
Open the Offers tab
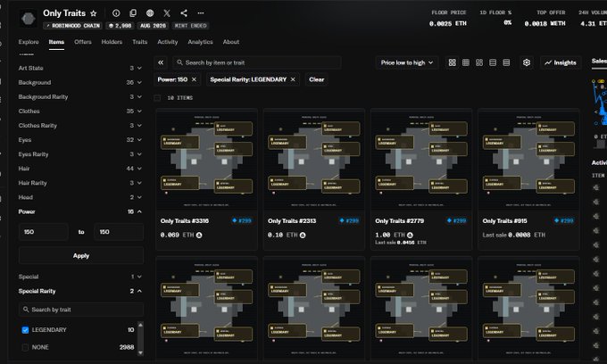pos(83,42)
